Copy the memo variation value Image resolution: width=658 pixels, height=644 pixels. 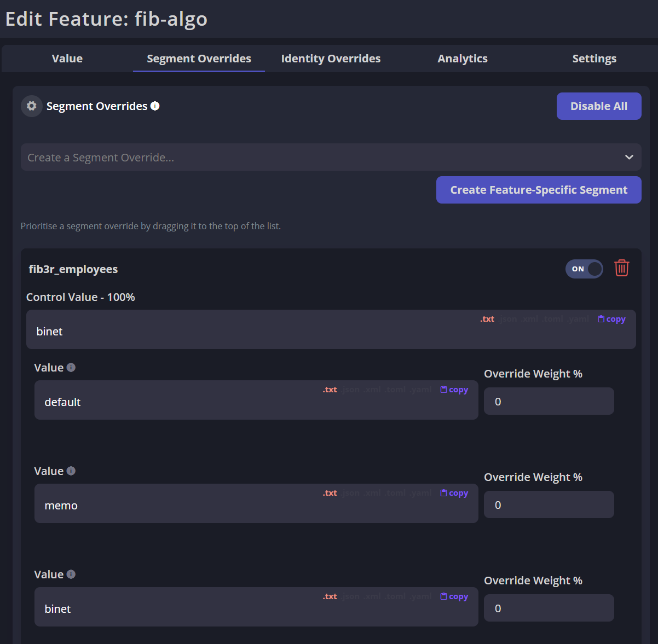point(454,493)
